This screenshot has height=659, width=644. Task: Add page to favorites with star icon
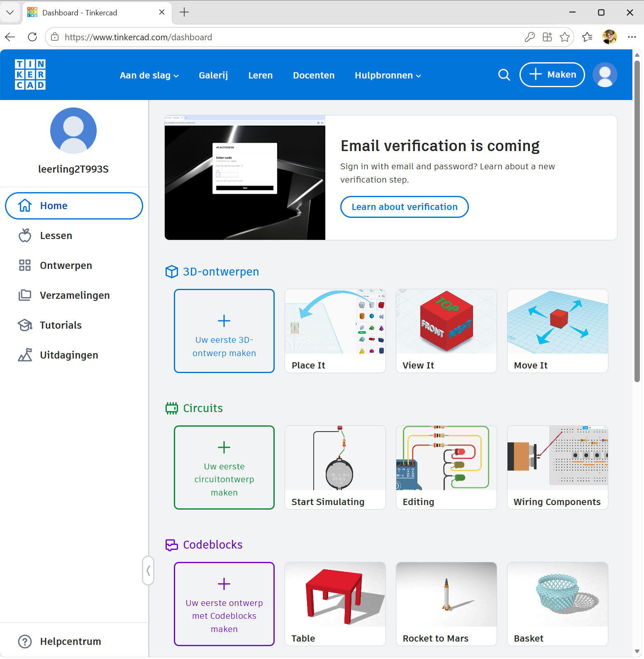point(565,37)
